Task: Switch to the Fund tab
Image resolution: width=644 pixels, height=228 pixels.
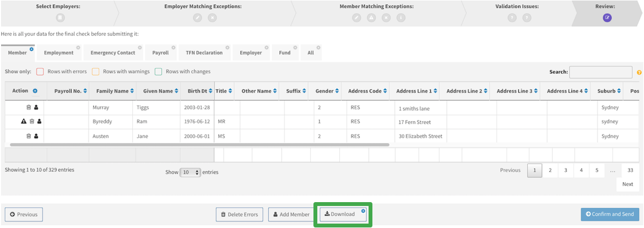Action: coord(285,53)
